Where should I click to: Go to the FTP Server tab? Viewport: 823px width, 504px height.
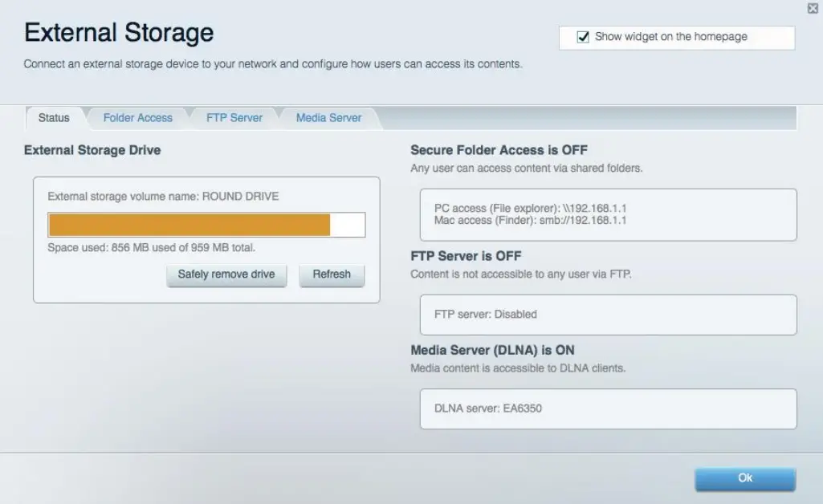(234, 118)
